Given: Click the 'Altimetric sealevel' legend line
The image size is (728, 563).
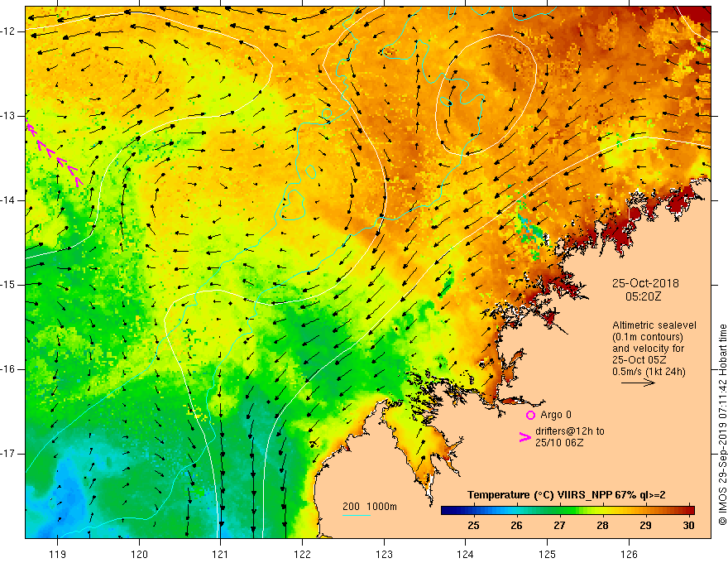Looking at the screenshot, I should pyautogui.click(x=654, y=325).
